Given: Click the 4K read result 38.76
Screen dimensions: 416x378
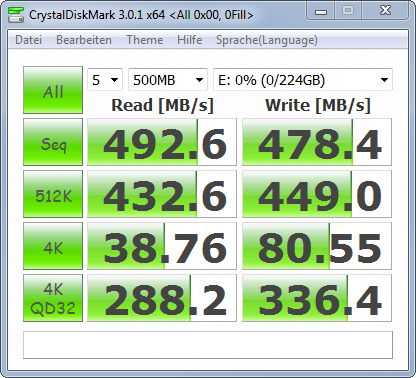Looking at the screenshot, I should click(162, 246).
